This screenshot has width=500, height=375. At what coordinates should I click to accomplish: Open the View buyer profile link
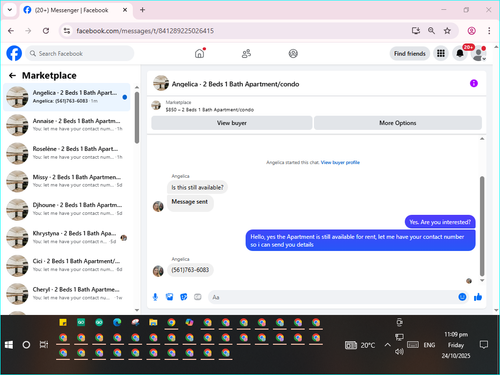(340, 163)
